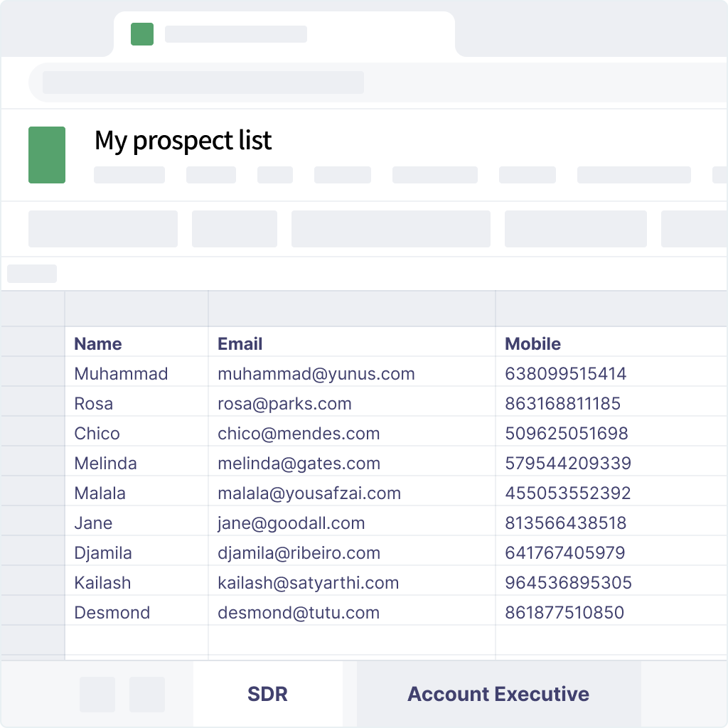Click the green favicon in browser tab
Screen dimensions: 728x728
(x=142, y=34)
